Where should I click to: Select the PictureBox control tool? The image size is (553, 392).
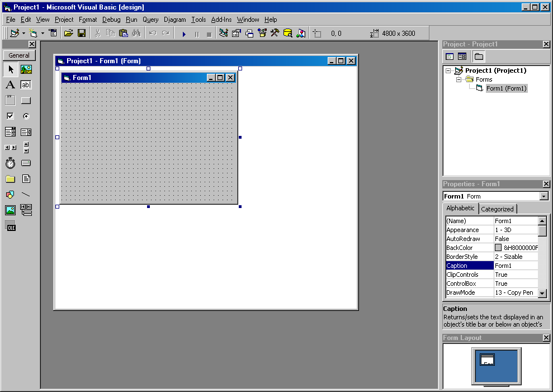click(26, 69)
